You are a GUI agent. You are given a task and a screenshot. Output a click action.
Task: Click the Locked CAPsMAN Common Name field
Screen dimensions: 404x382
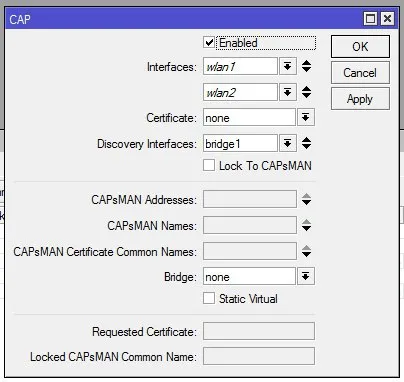(259, 356)
